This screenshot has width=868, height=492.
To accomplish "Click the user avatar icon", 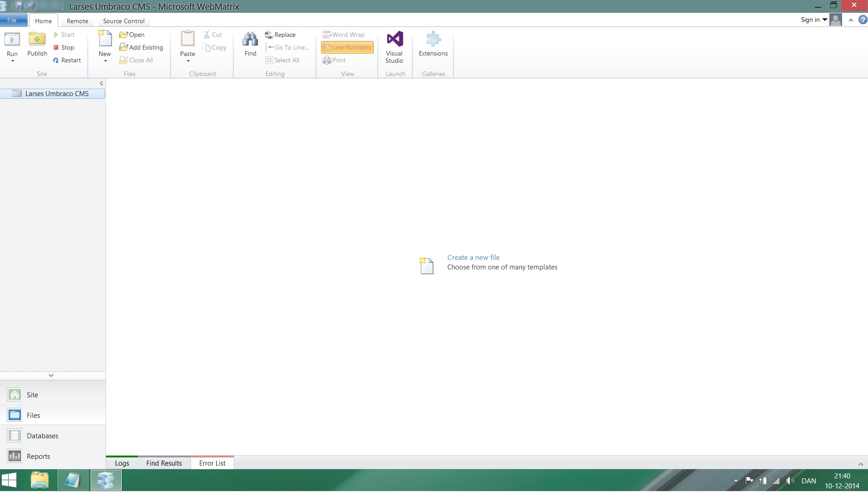I will 836,20.
